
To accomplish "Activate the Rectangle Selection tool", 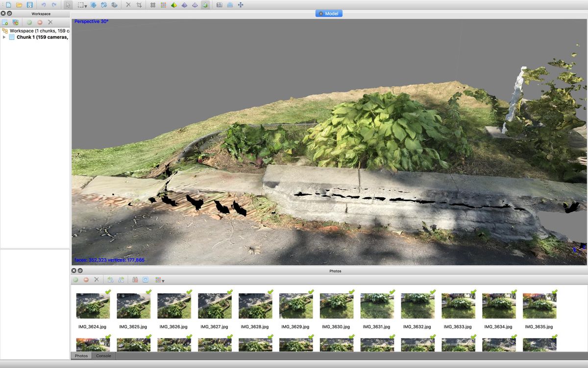I will coord(80,4).
